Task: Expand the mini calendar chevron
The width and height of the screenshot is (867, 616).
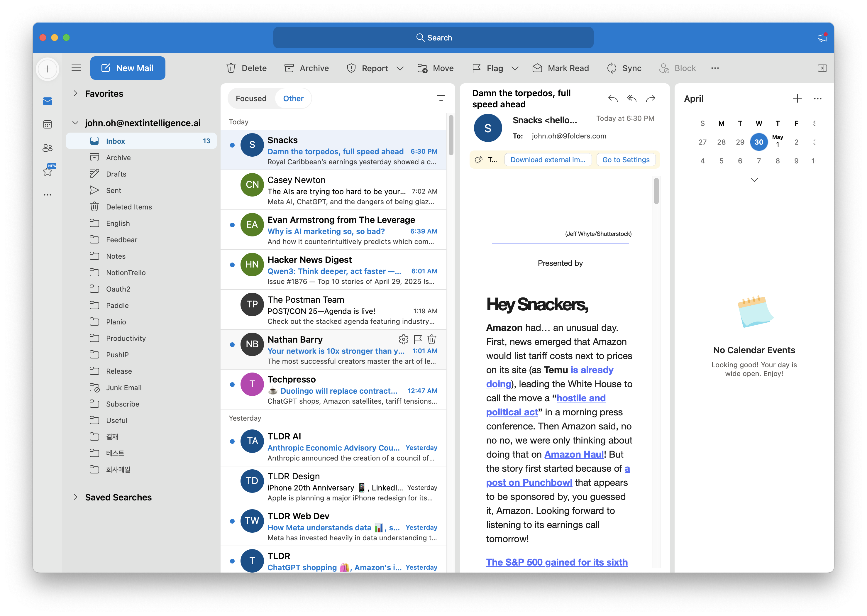Action: pyautogui.click(x=754, y=180)
